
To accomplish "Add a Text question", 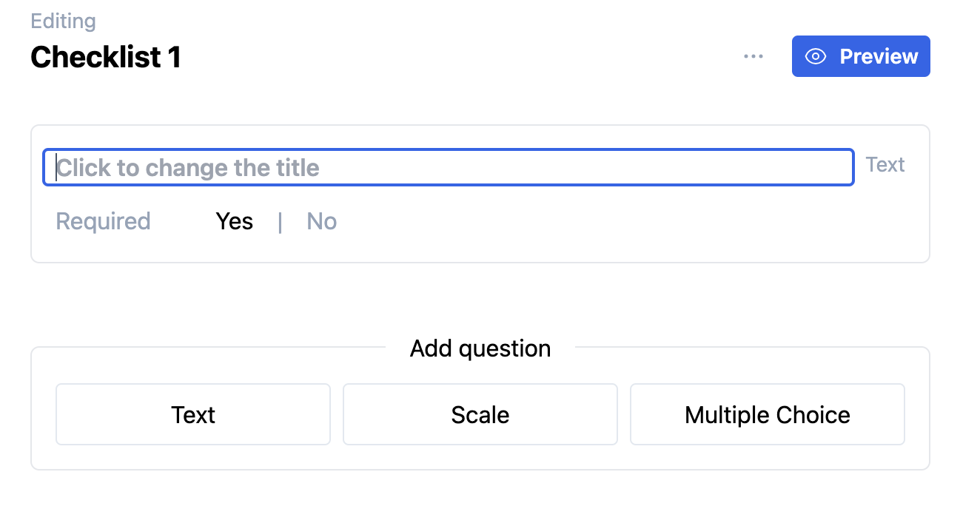I will [x=193, y=414].
